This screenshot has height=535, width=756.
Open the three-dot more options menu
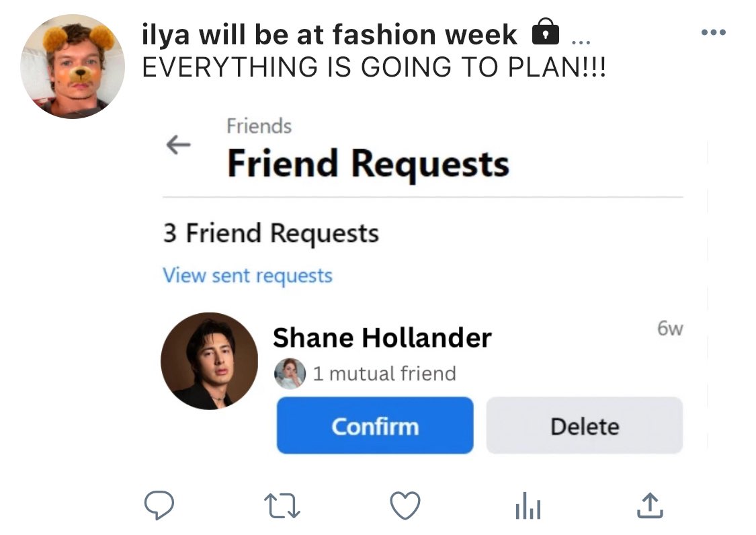tap(714, 32)
